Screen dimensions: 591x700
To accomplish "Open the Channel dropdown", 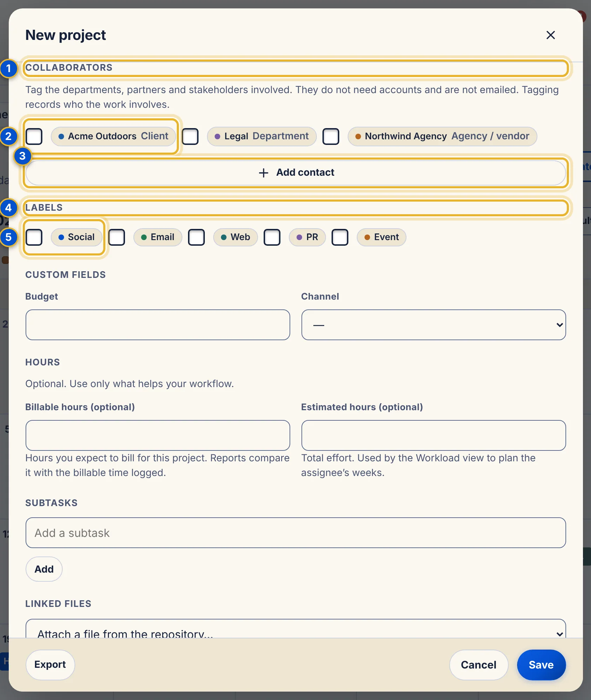I will pos(433,325).
